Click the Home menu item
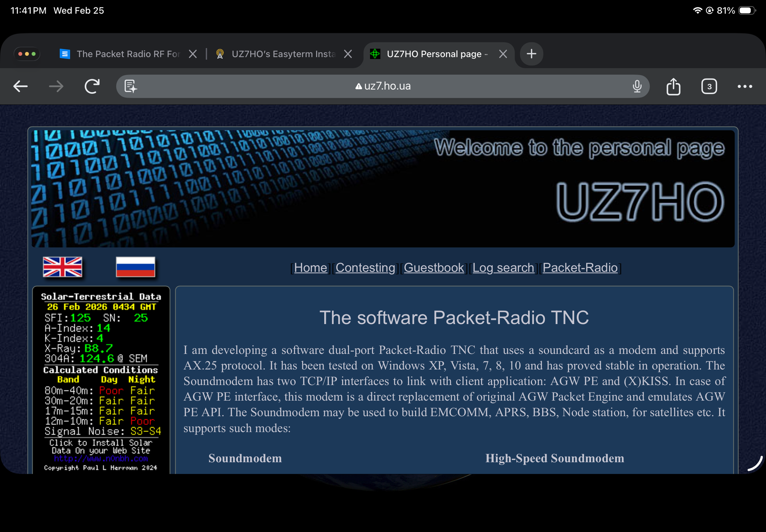Viewport: 766px width, 532px height. click(x=310, y=268)
